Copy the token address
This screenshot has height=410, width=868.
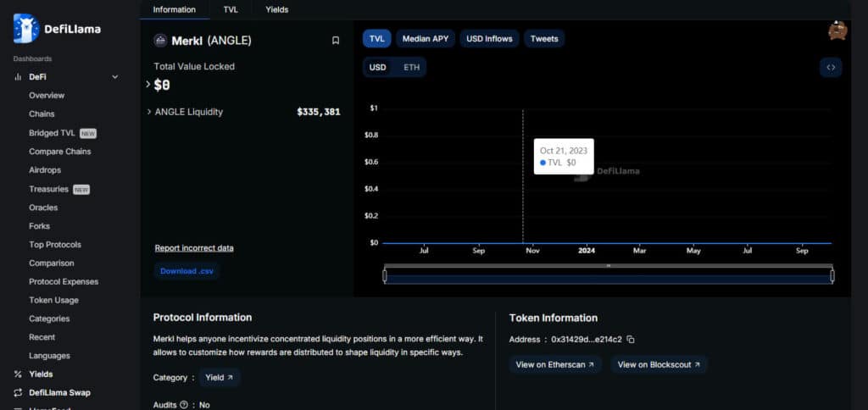(631, 339)
